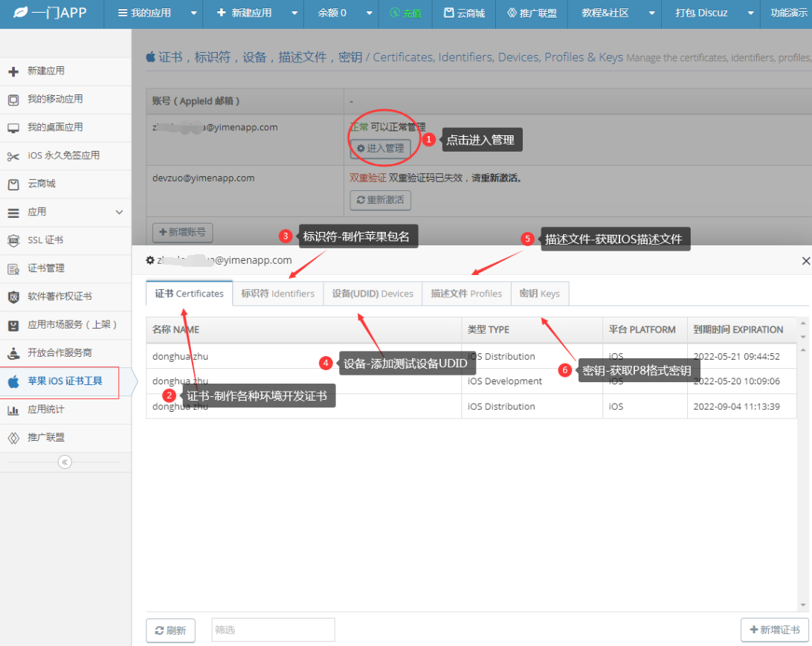
Task: Open 云商城 in the top navigation bar
Action: coord(465,13)
